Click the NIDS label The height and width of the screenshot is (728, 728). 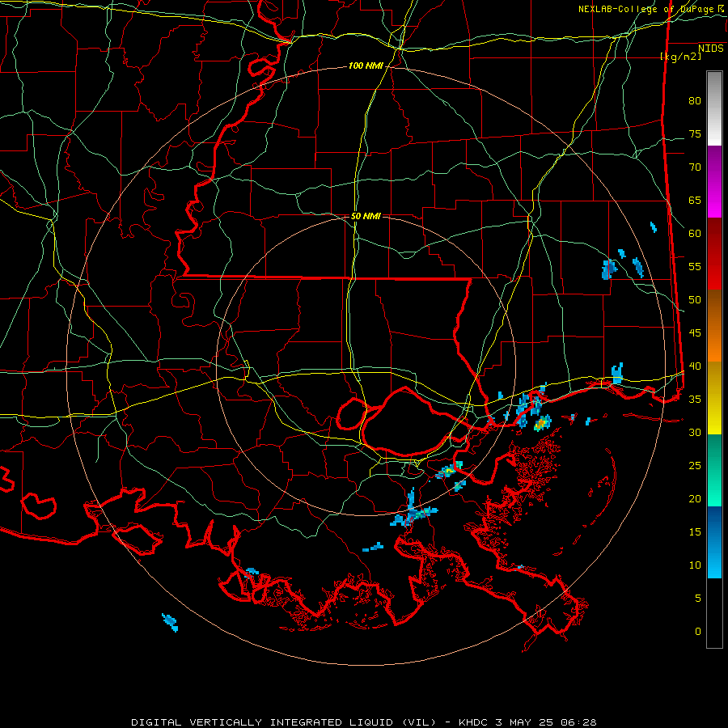click(x=710, y=49)
